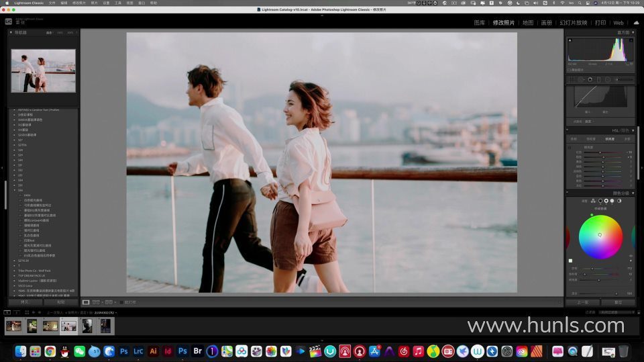Select the Radial Filter tool
Screen dimensions: 644x362
pos(608,79)
